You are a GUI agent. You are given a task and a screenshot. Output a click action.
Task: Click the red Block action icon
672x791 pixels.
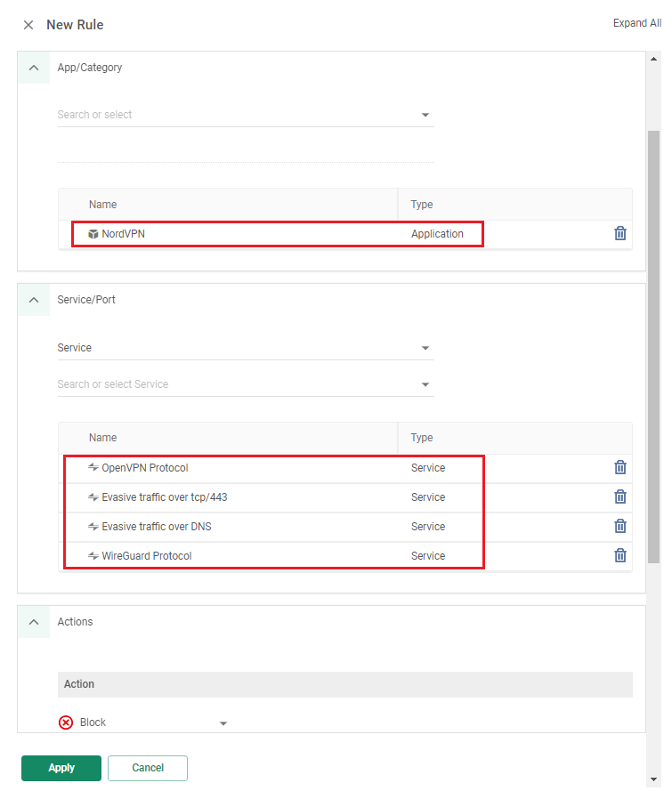click(x=66, y=722)
